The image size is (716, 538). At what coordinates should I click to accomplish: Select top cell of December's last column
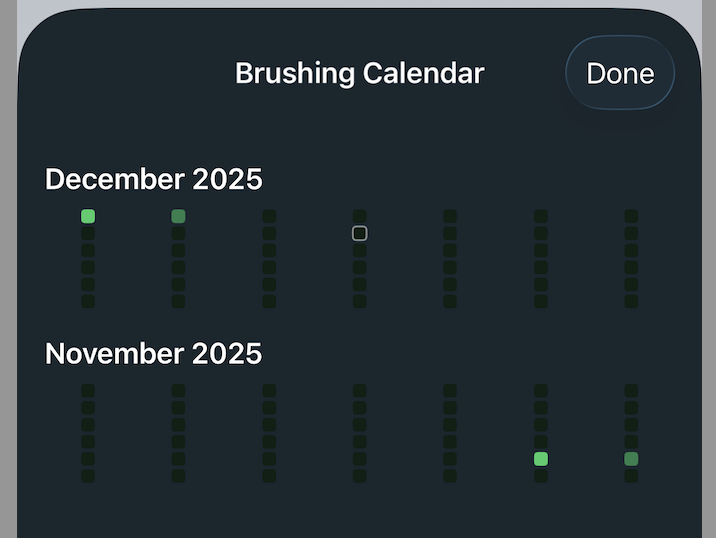click(x=631, y=216)
